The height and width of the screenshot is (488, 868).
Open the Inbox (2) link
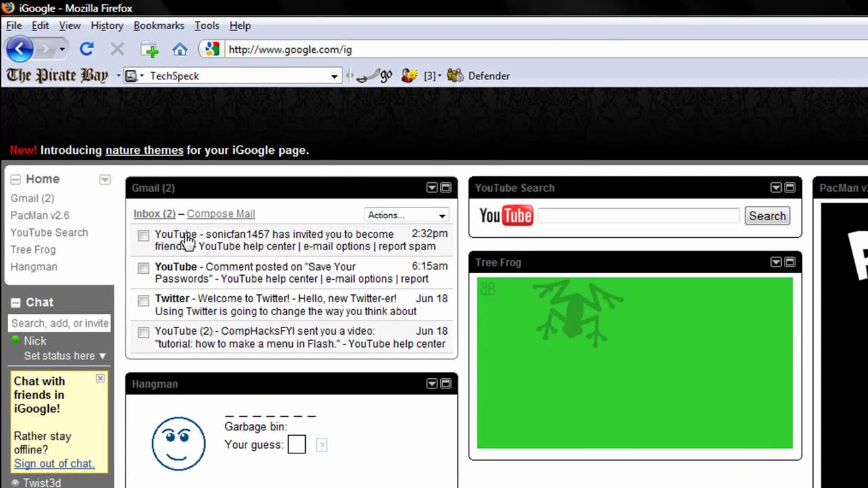coord(154,213)
